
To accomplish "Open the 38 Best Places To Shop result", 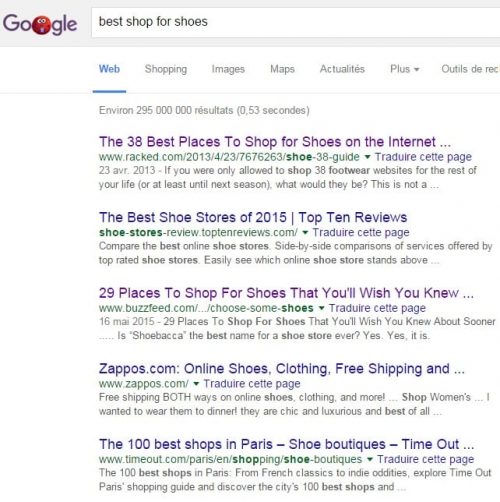I will [275, 142].
